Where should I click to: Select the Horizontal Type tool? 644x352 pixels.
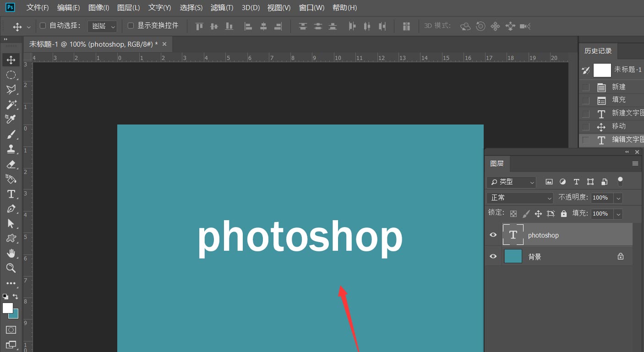[x=11, y=194]
